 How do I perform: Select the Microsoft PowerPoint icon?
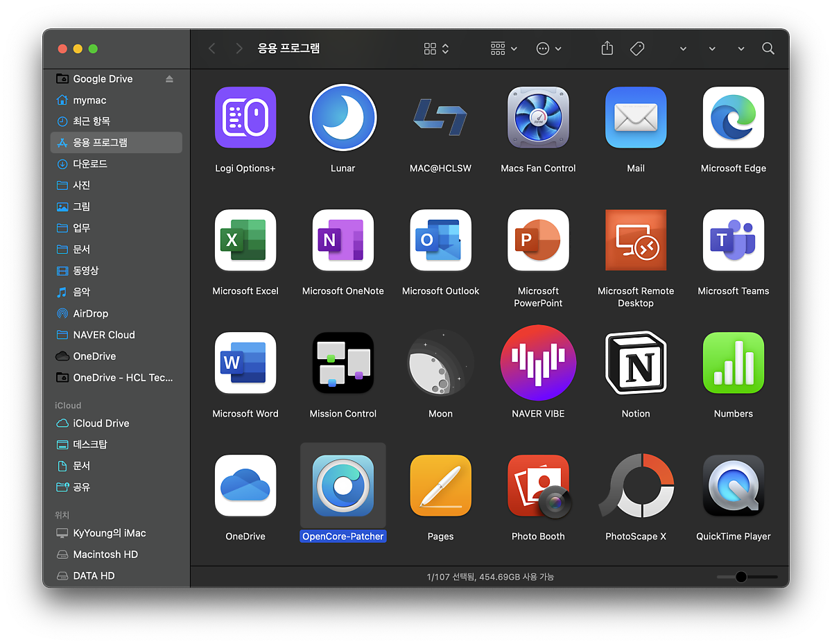(538, 240)
